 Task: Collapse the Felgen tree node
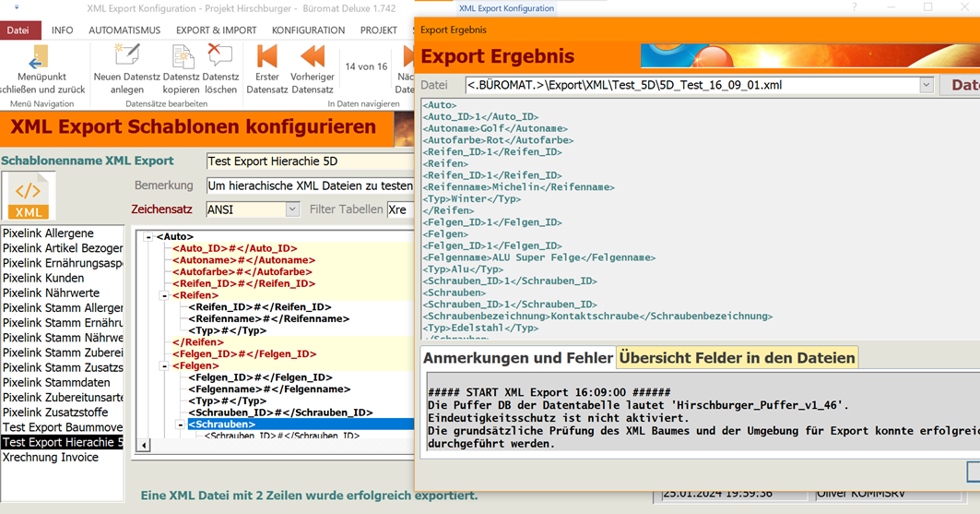coord(165,366)
